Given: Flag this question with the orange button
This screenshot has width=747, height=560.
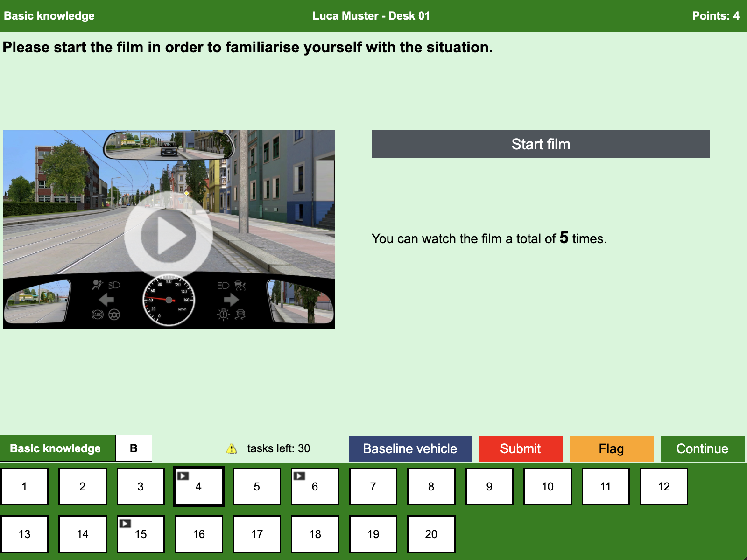Looking at the screenshot, I should [611, 449].
